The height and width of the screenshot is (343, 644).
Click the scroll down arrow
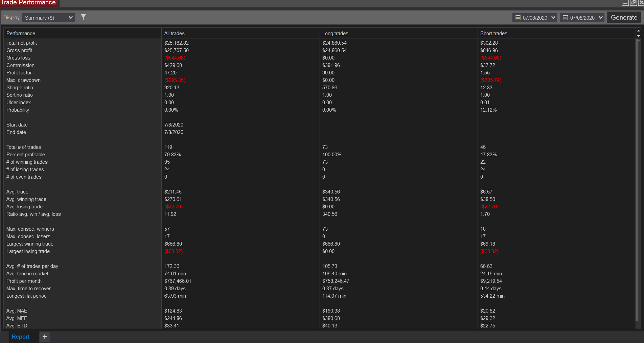[639, 36]
